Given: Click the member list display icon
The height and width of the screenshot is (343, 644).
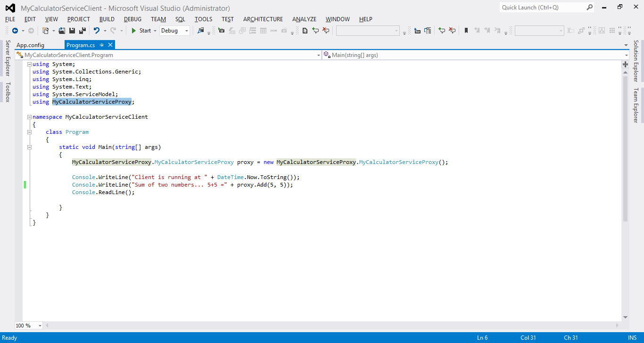Looking at the screenshot, I should pos(428,31).
